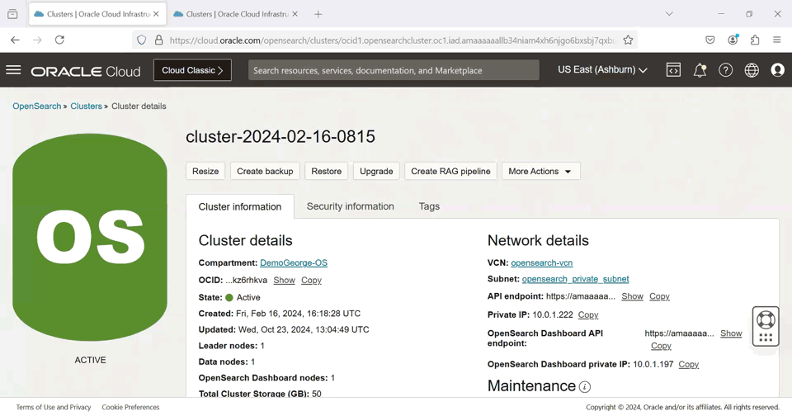Open the announcements bell icon
Screen dimensions: 792x416
click(700, 70)
